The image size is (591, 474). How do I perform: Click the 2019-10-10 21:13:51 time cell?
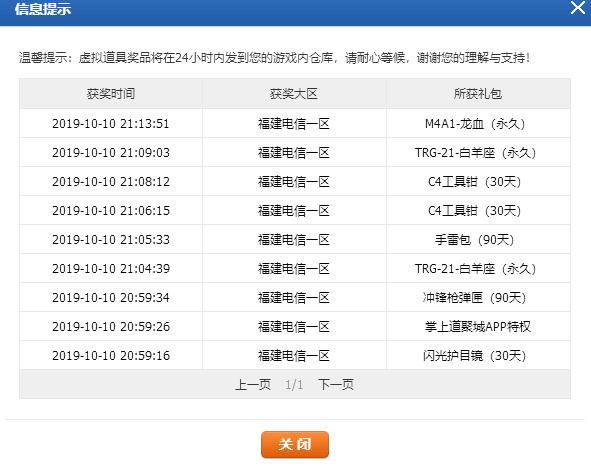pyautogui.click(x=111, y=124)
